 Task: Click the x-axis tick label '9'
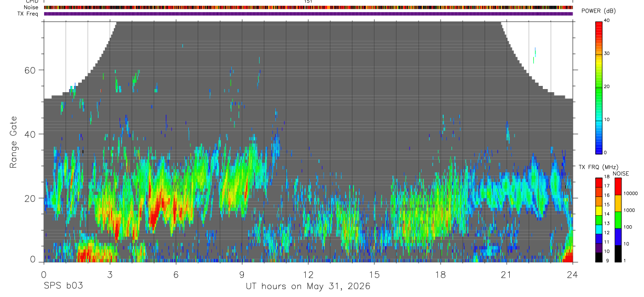click(x=242, y=274)
